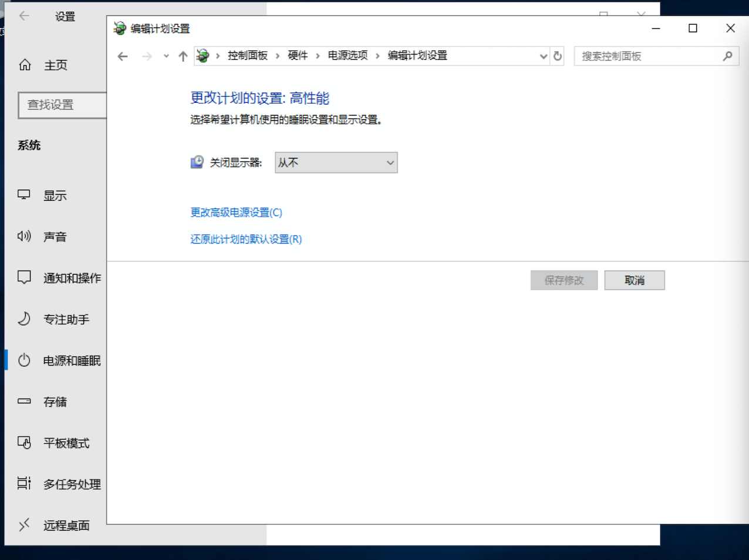Open 更改高级电源设置(C) link

pos(237,212)
